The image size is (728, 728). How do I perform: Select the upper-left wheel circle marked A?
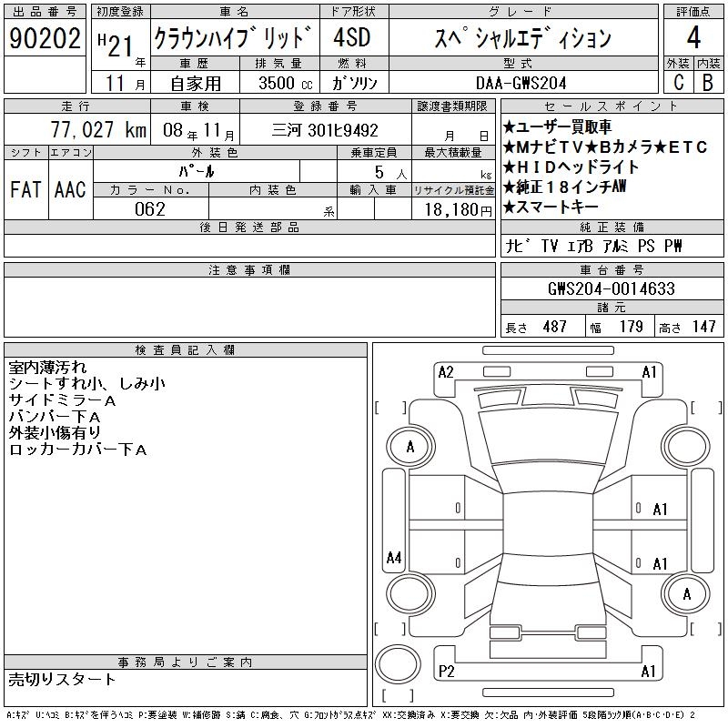click(409, 447)
